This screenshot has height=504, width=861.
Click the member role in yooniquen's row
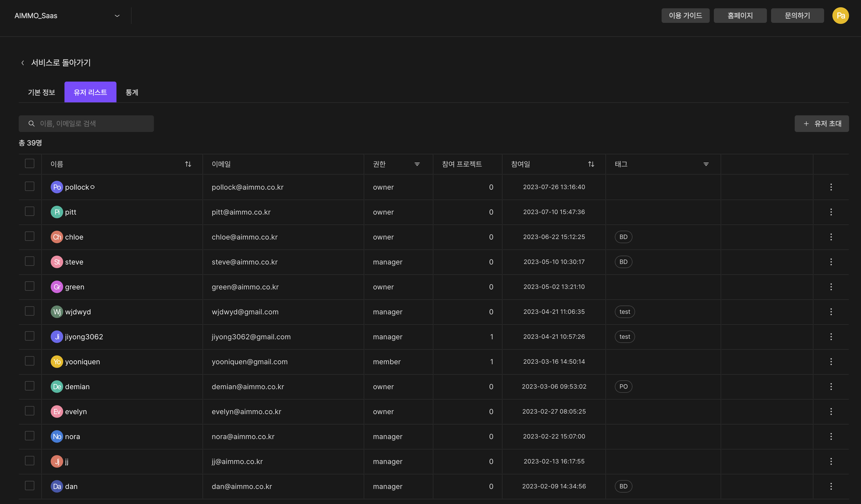[x=387, y=362]
